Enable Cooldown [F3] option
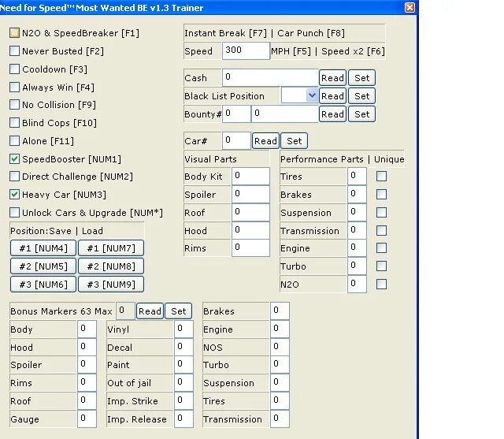 [14, 69]
